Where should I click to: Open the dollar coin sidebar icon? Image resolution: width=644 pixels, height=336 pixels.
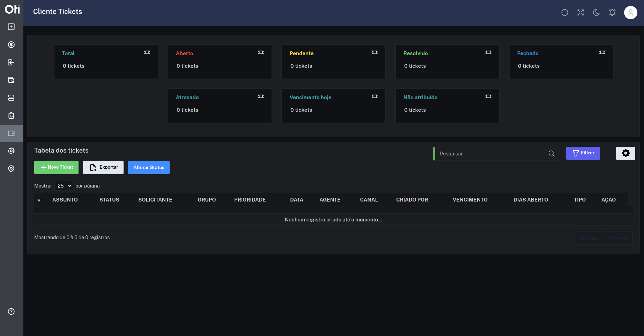pos(11,45)
